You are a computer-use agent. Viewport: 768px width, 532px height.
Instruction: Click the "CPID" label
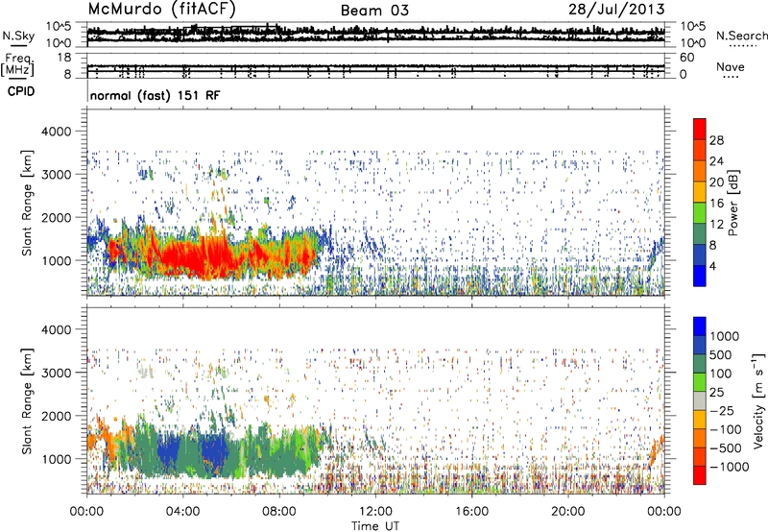pos(21,91)
